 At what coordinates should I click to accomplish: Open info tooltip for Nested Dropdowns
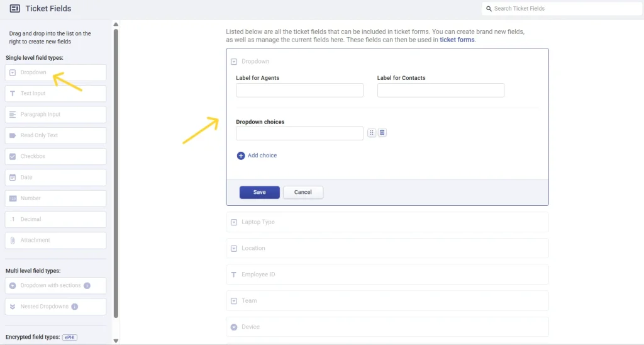coord(74,307)
